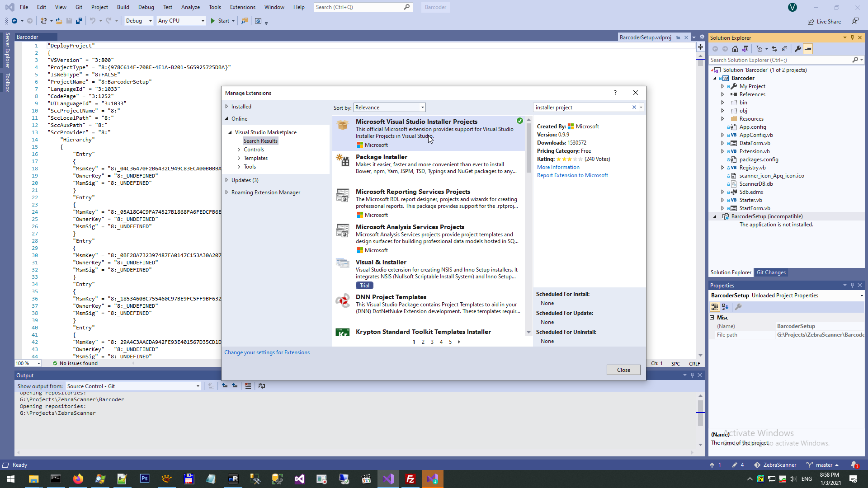Click Sync with Active Document arrows icon
The height and width of the screenshot is (488, 868).
774,49
